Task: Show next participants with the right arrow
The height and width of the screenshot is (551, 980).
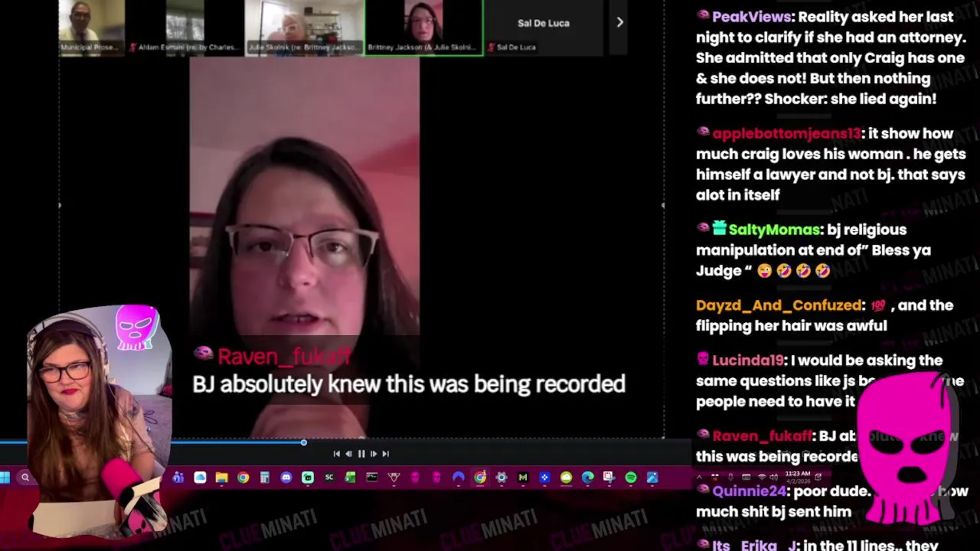Action: (619, 22)
